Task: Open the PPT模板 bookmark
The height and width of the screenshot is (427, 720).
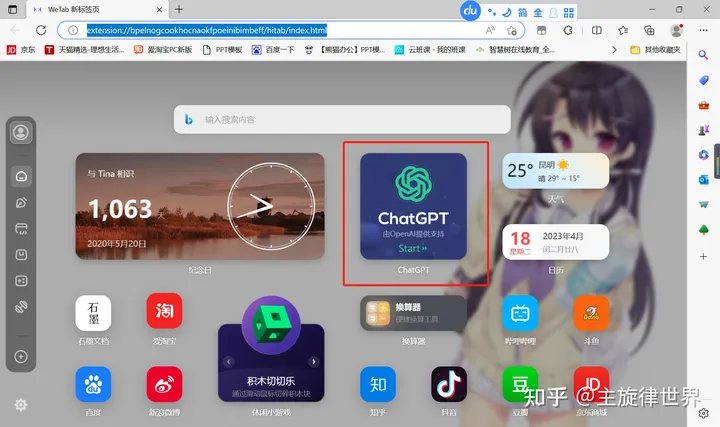Action: pyautogui.click(x=223, y=50)
